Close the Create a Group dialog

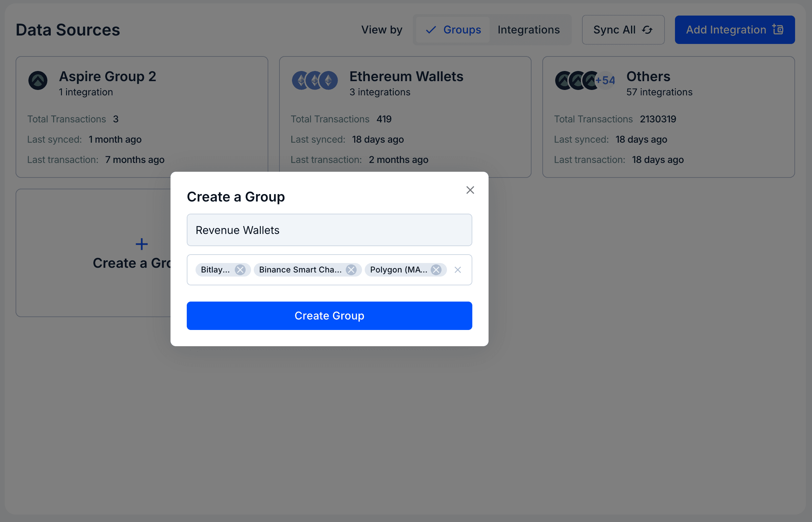470,190
